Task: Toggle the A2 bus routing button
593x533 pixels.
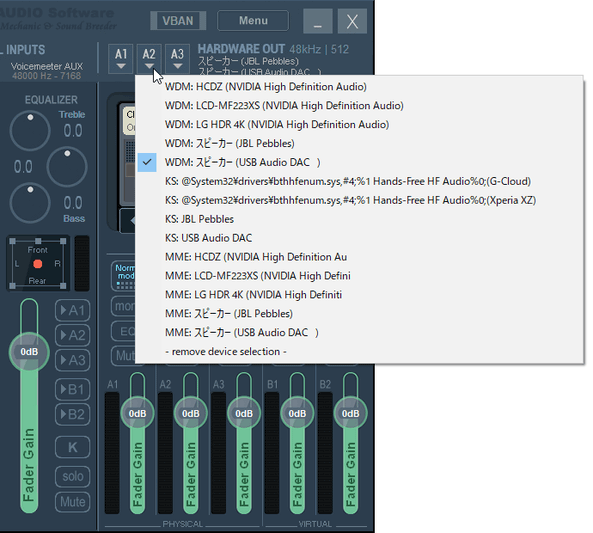Action: tap(73, 335)
